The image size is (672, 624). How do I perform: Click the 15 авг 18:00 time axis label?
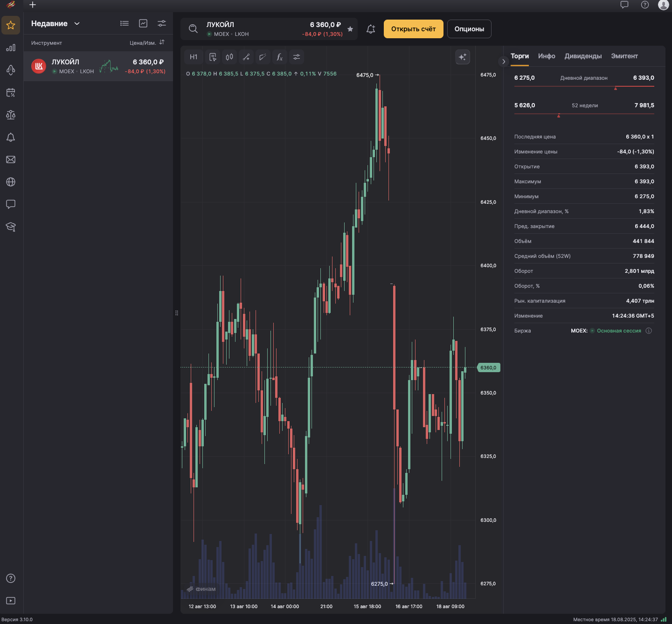coord(367,606)
